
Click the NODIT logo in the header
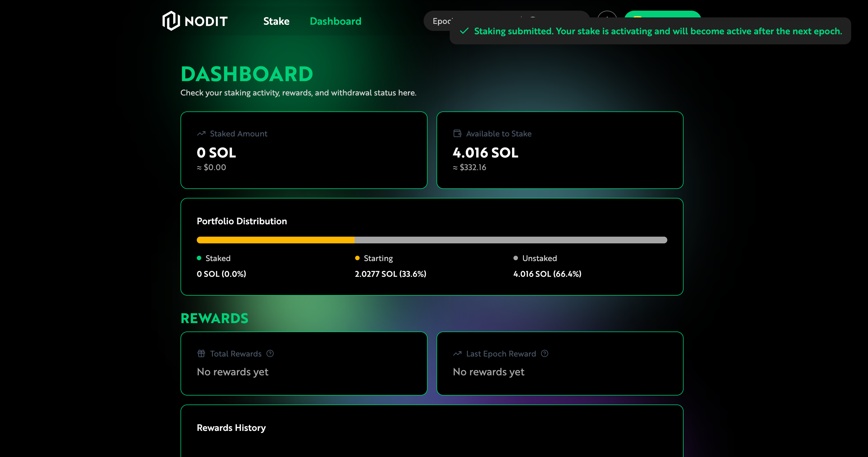195,21
